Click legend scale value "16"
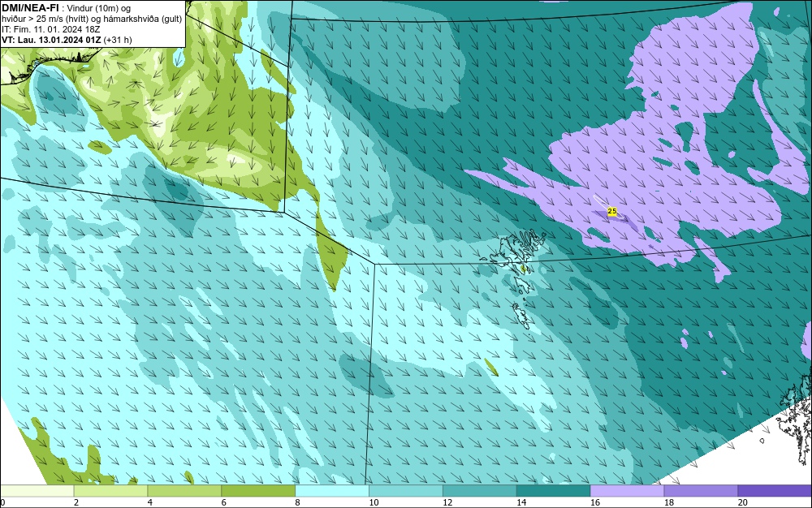Image resolution: width=812 pixels, height=508 pixels. tap(595, 502)
